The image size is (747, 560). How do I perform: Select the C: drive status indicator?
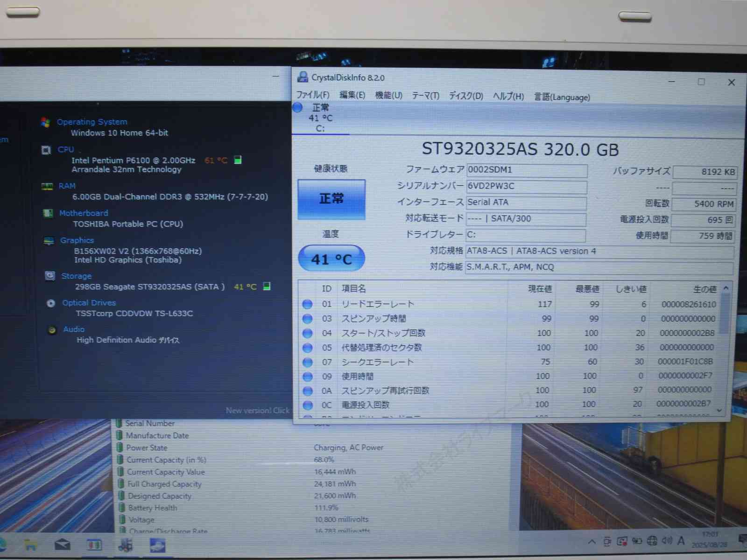(314, 118)
